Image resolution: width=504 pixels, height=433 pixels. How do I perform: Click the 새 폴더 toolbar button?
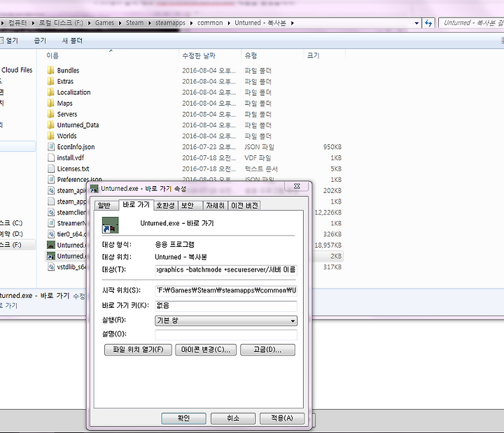(72, 41)
